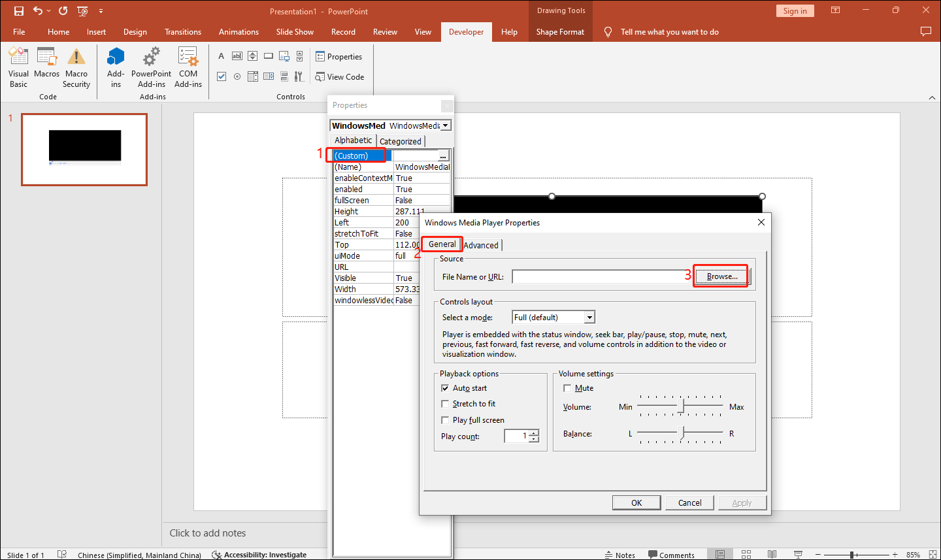Screen dimensions: 941x560
Task: Open the Select a mode dropdown
Action: point(589,318)
